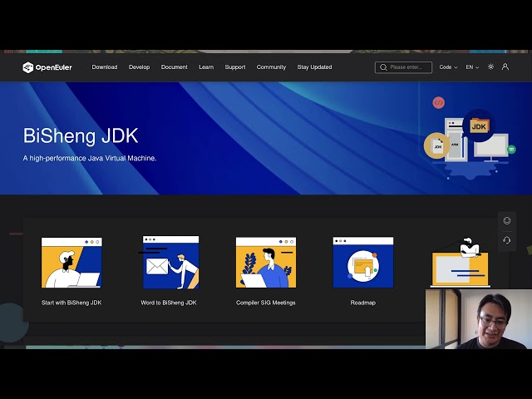Open the Community menu
This screenshot has width=532, height=399.
tap(271, 67)
